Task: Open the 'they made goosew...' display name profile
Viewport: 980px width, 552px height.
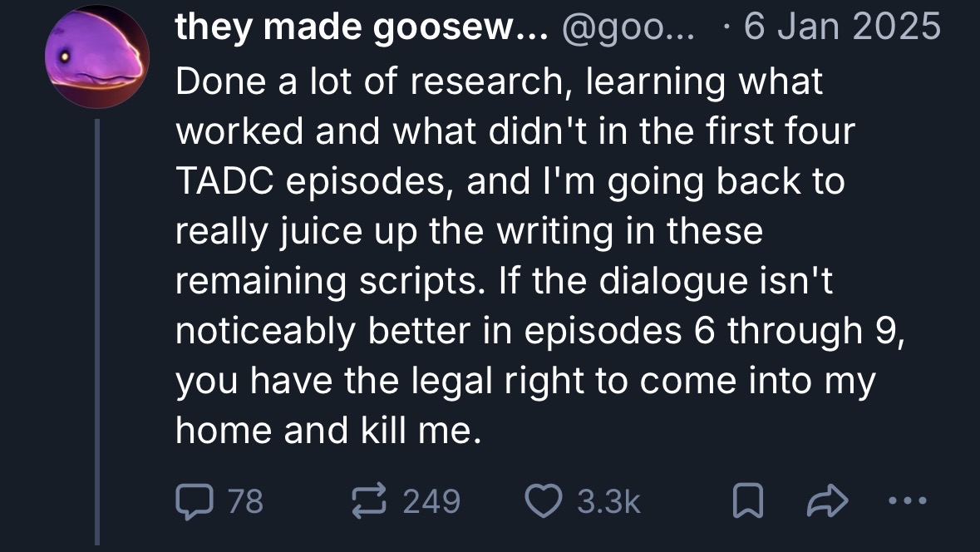Action: click(x=362, y=27)
